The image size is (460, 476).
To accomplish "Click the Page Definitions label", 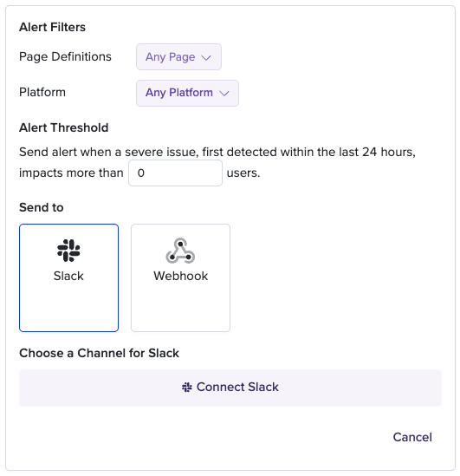I will [x=65, y=56].
